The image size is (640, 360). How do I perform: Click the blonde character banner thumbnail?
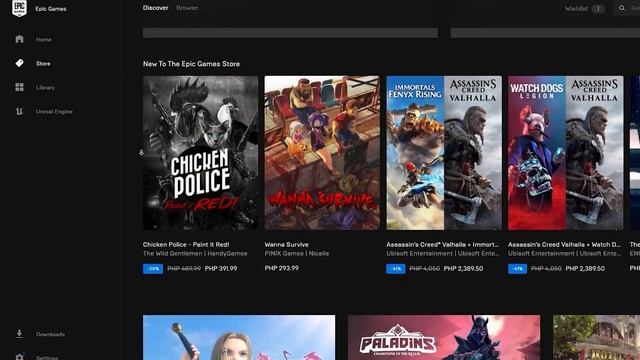pyautogui.click(x=239, y=337)
